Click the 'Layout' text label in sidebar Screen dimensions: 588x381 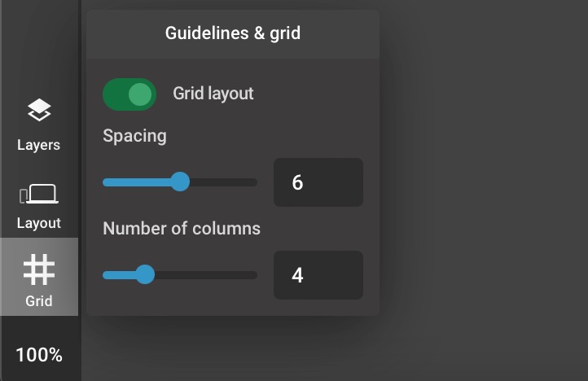38,223
